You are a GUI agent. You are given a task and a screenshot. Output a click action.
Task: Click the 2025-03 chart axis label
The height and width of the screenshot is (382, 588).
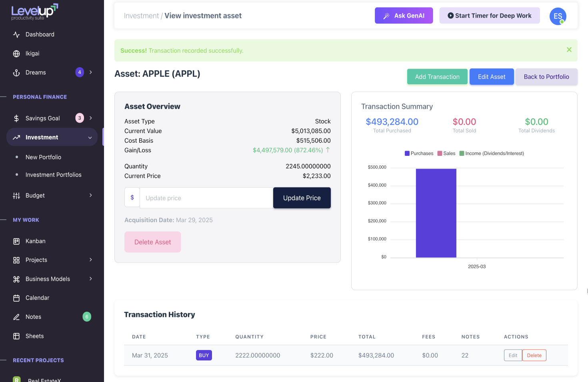[477, 267]
